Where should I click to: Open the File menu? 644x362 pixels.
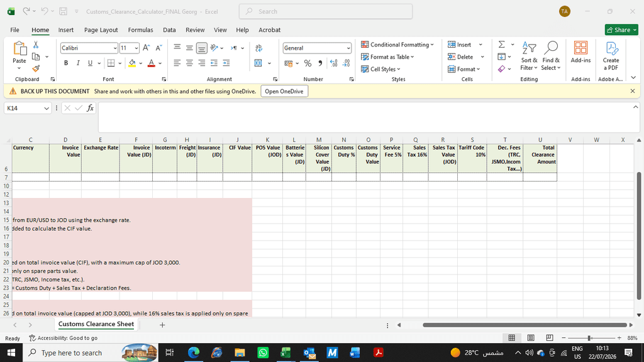(x=15, y=30)
